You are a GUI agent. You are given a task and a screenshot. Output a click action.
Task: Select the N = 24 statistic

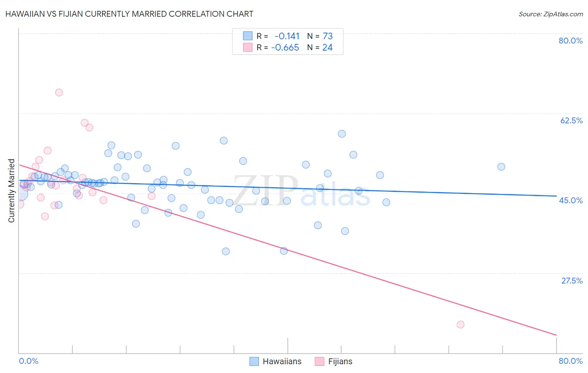point(320,47)
